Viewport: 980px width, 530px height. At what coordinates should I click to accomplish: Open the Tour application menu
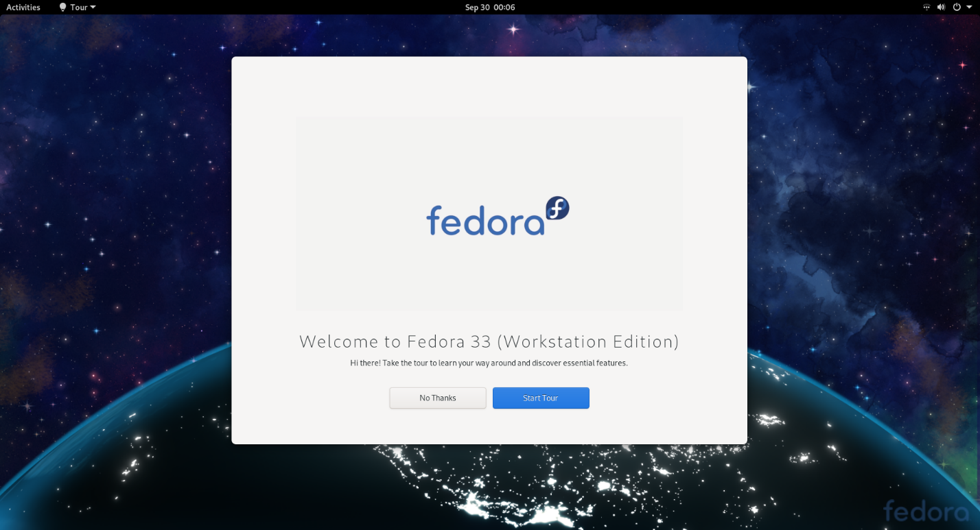pos(78,7)
